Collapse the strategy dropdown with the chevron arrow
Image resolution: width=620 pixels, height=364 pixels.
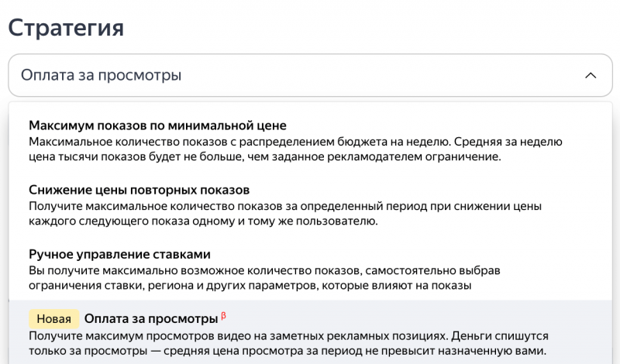[x=591, y=75]
